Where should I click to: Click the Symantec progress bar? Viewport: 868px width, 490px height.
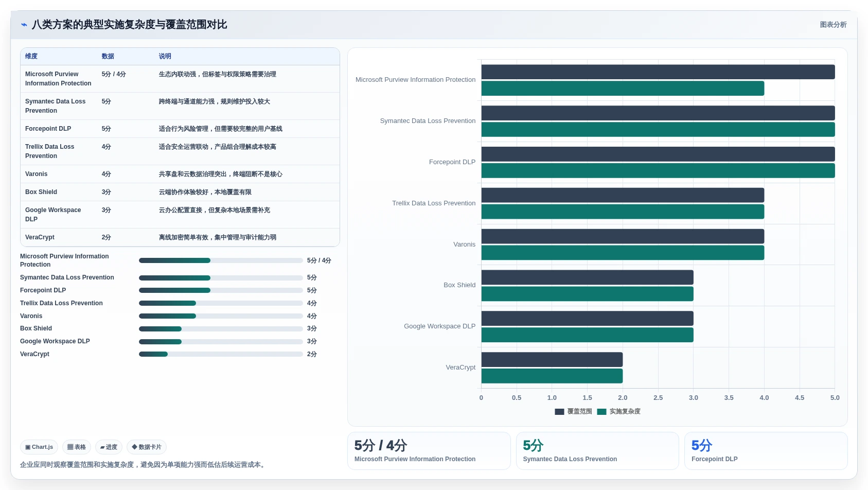point(221,278)
